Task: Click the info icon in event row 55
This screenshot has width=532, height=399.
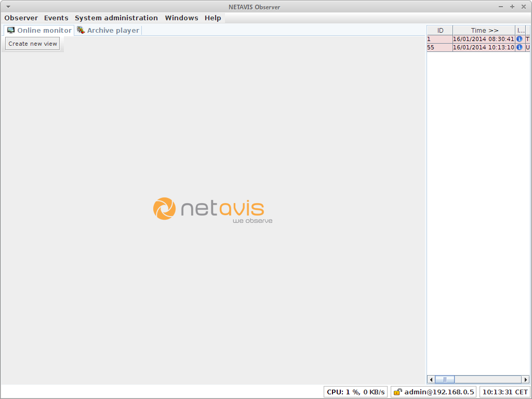Action: [x=519, y=47]
